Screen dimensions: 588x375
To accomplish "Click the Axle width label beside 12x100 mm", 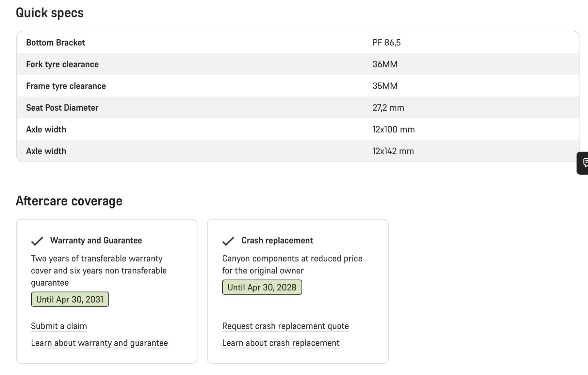I will (46, 130).
